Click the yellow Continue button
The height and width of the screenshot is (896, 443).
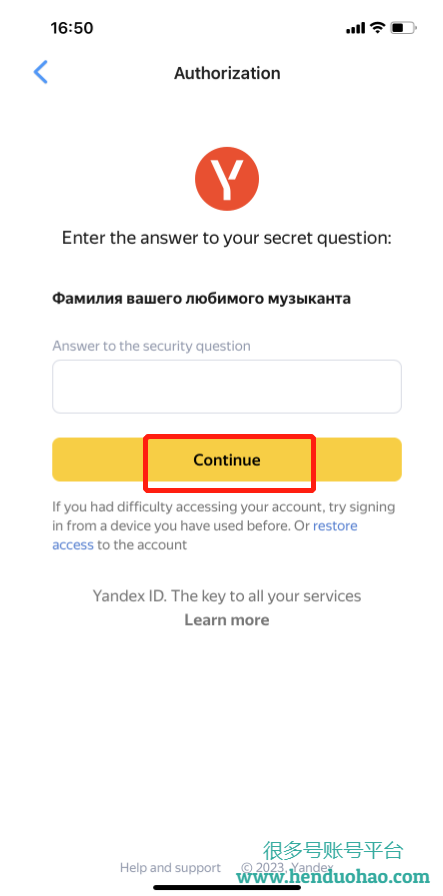[x=227, y=459]
